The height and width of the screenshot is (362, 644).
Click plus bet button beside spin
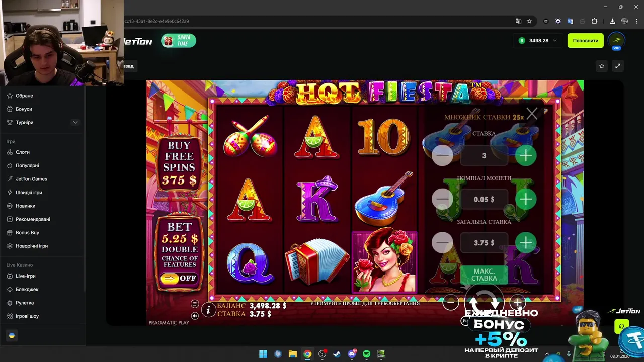click(x=517, y=302)
